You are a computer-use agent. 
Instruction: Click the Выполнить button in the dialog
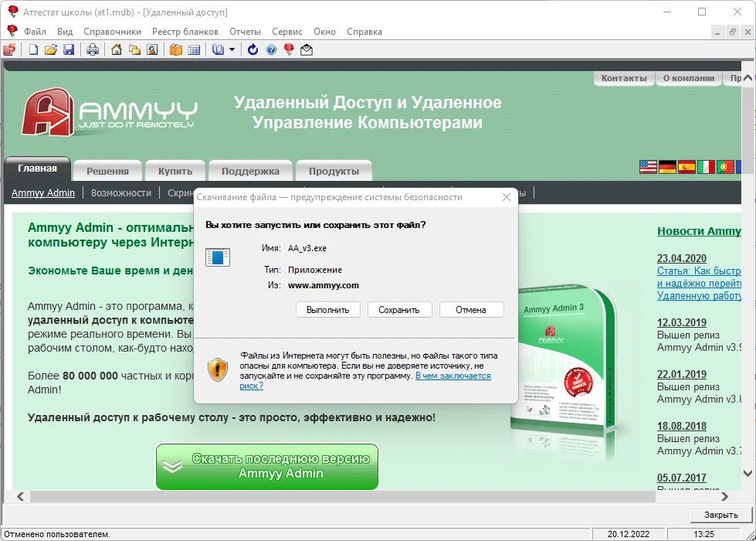click(328, 310)
